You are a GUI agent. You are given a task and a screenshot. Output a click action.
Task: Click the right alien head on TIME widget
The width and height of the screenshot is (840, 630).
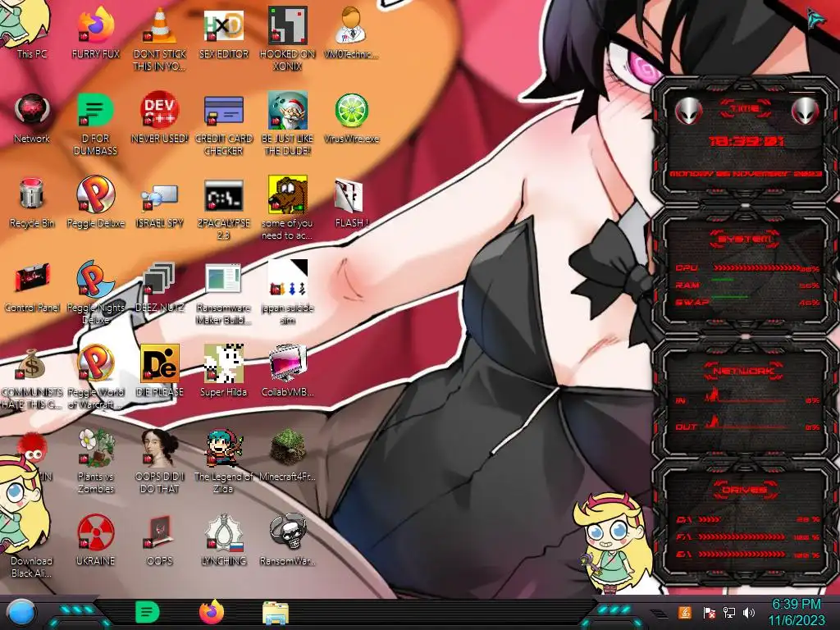coord(805,112)
